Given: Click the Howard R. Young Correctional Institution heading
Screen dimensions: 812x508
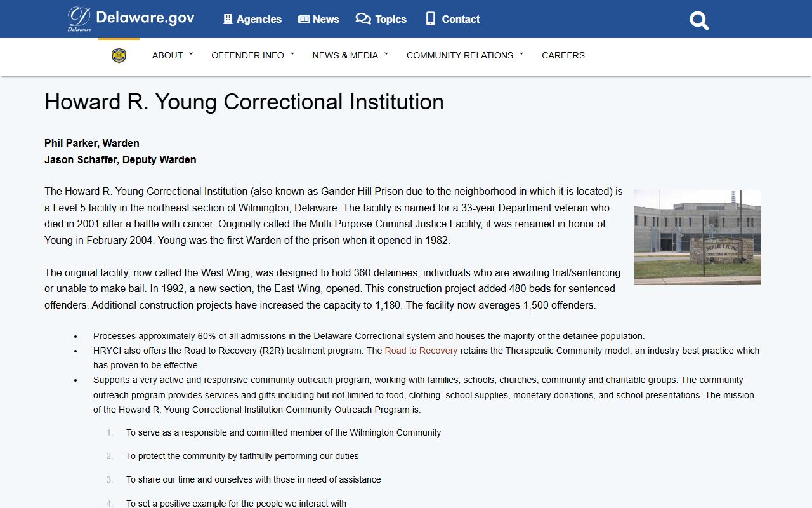Looking at the screenshot, I should [244, 102].
